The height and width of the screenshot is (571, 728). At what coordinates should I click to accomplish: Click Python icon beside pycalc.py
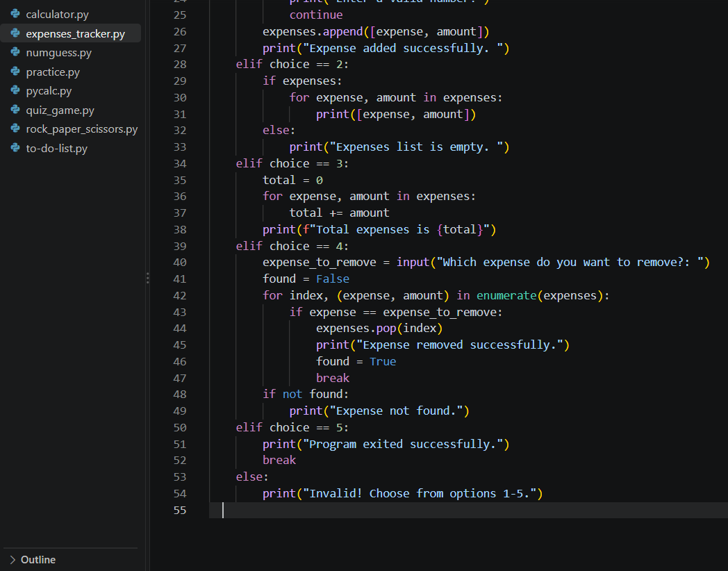point(15,90)
